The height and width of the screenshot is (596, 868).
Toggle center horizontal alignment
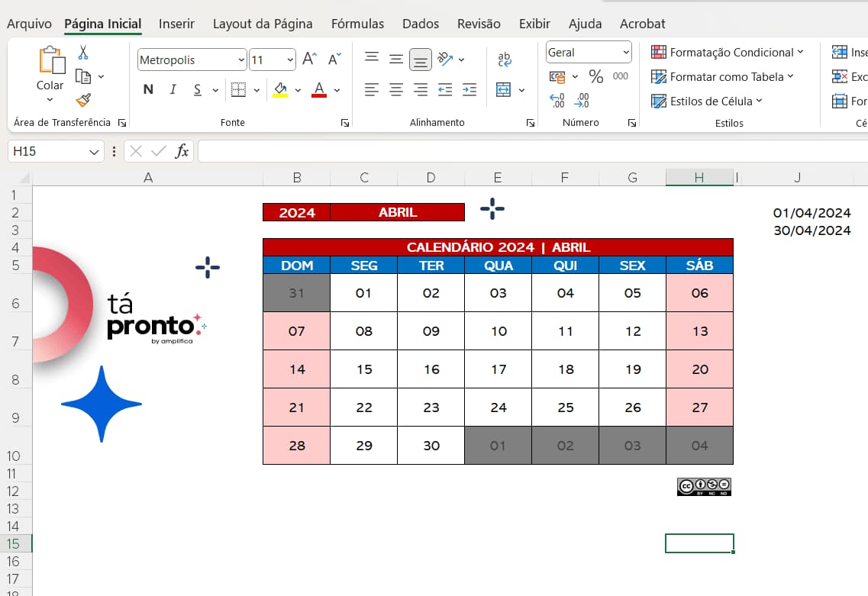[396, 90]
